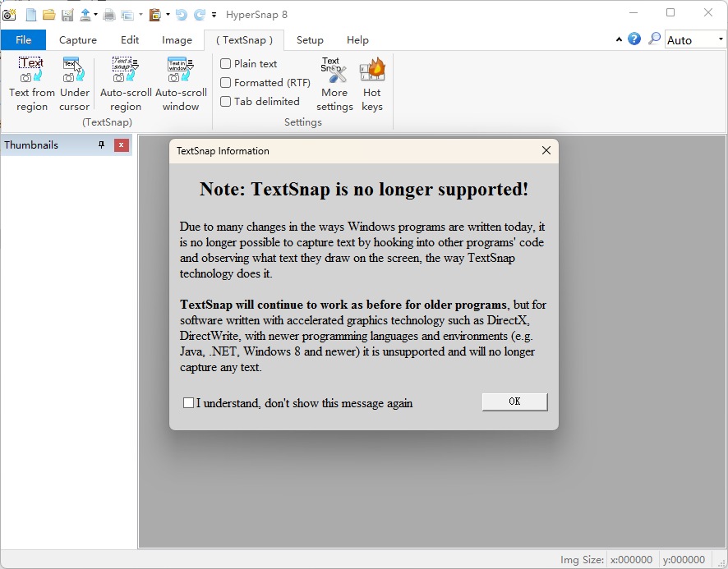Select the ( TextSnap ) ribbon tab
728x569 pixels.
[x=244, y=40]
